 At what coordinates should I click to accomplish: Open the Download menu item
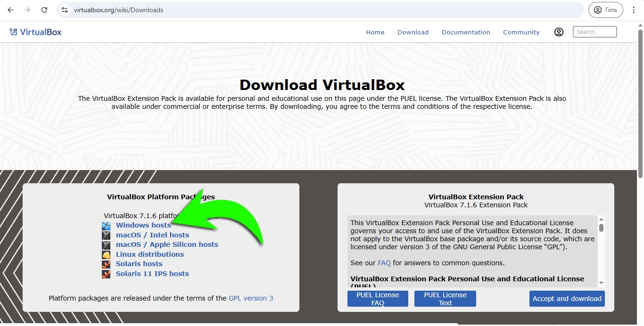[x=413, y=32]
